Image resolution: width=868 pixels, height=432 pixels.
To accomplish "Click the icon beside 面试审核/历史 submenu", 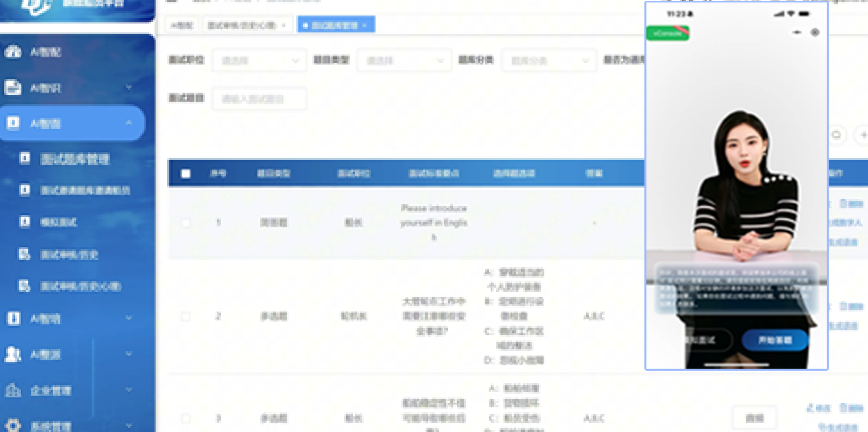I will tap(25, 254).
